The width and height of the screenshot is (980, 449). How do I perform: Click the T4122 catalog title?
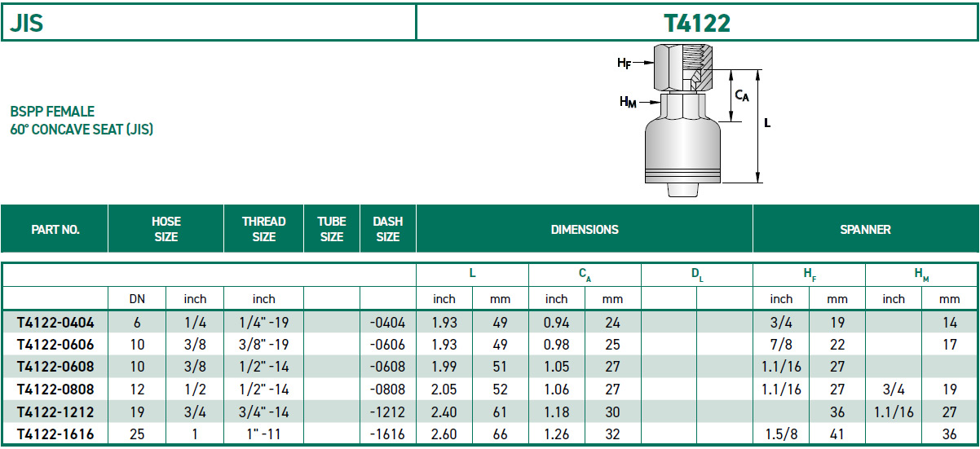click(x=697, y=23)
